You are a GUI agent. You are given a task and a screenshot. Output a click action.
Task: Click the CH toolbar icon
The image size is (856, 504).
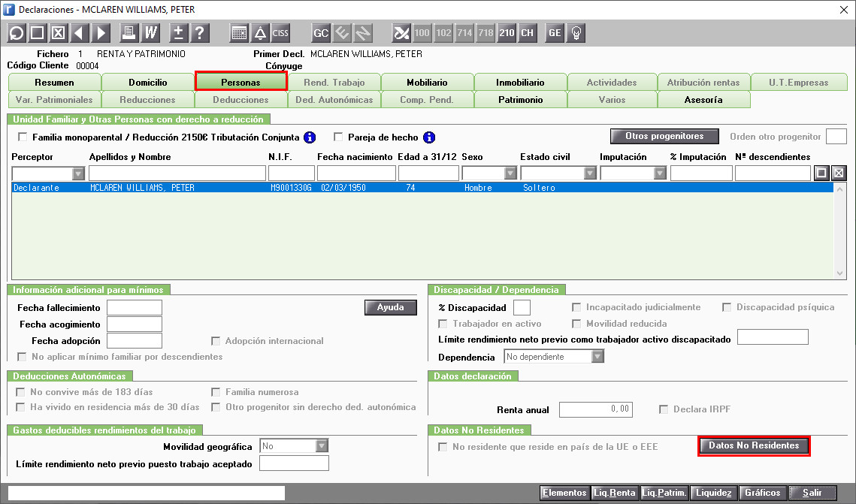[528, 33]
